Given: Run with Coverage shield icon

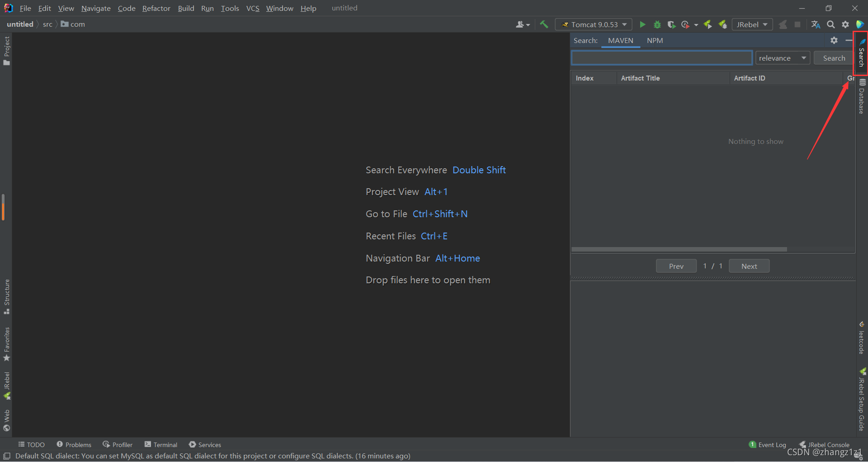Looking at the screenshot, I should pos(671,24).
